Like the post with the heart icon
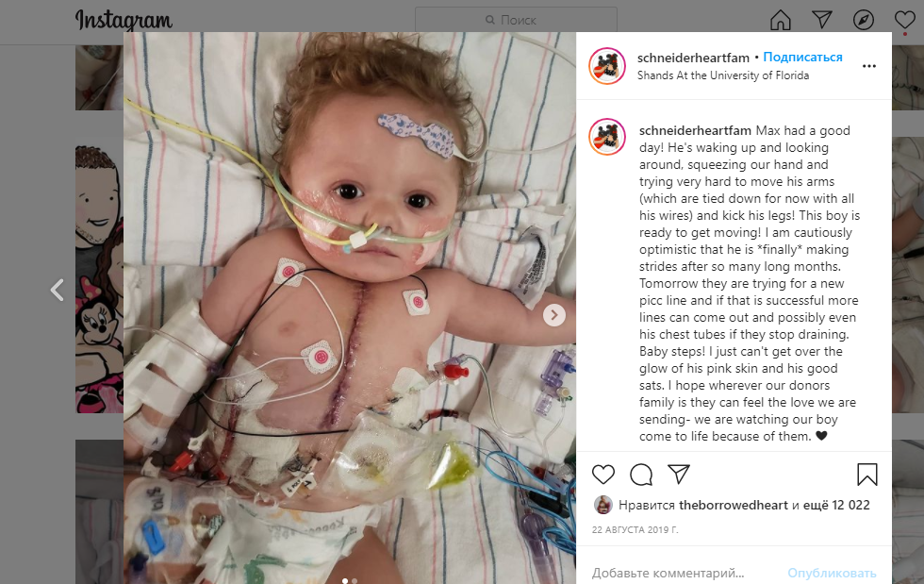Image resolution: width=924 pixels, height=584 pixels. click(602, 475)
